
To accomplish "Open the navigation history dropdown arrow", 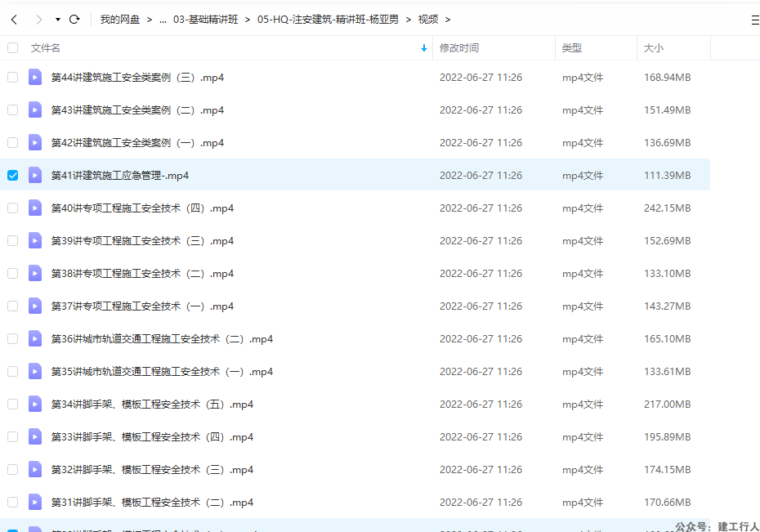I will (58, 20).
